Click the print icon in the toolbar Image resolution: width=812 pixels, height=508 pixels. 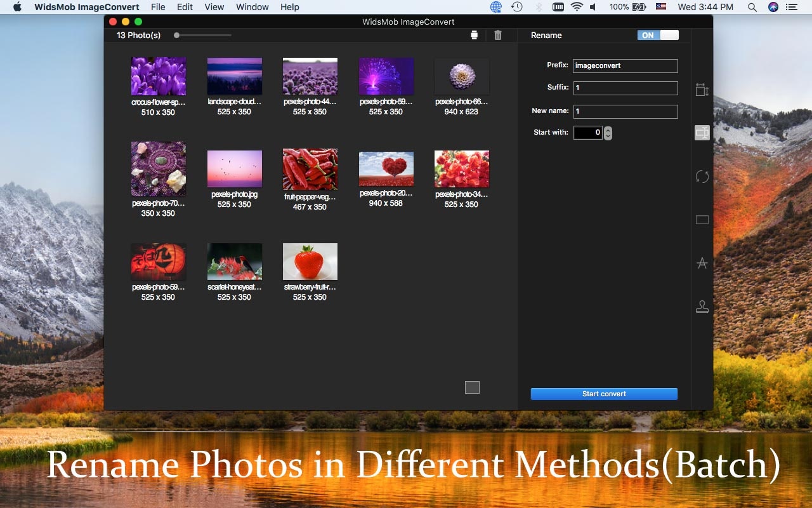[x=473, y=35]
